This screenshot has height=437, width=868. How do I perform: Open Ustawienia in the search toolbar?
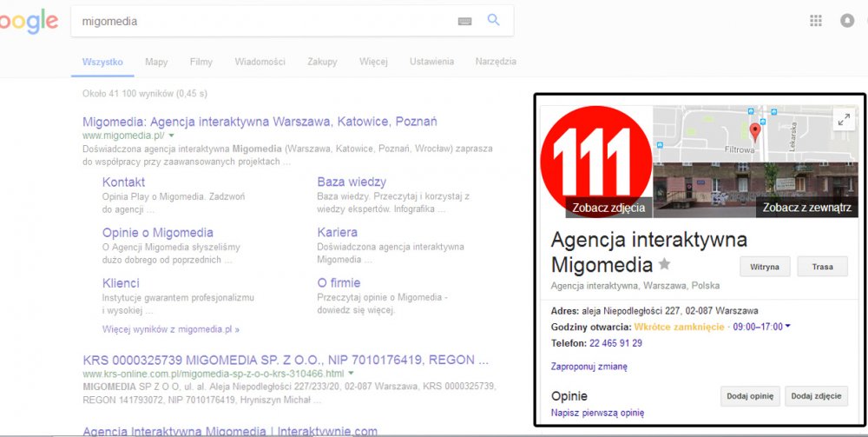point(431,62)
